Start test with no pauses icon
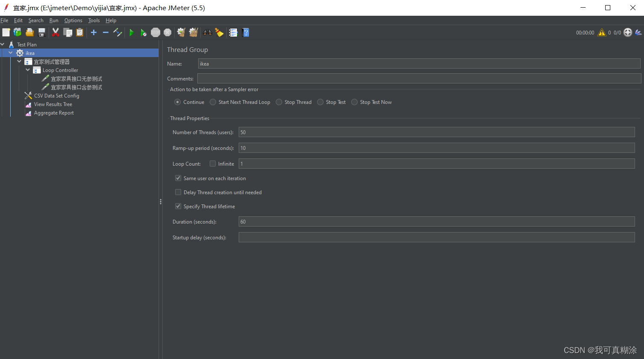 click(143, 32)
